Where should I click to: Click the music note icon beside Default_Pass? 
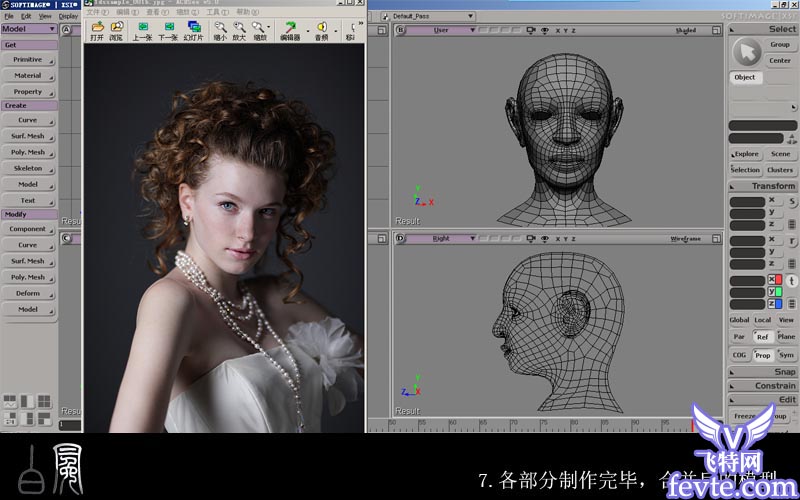(x=385, y=16)
